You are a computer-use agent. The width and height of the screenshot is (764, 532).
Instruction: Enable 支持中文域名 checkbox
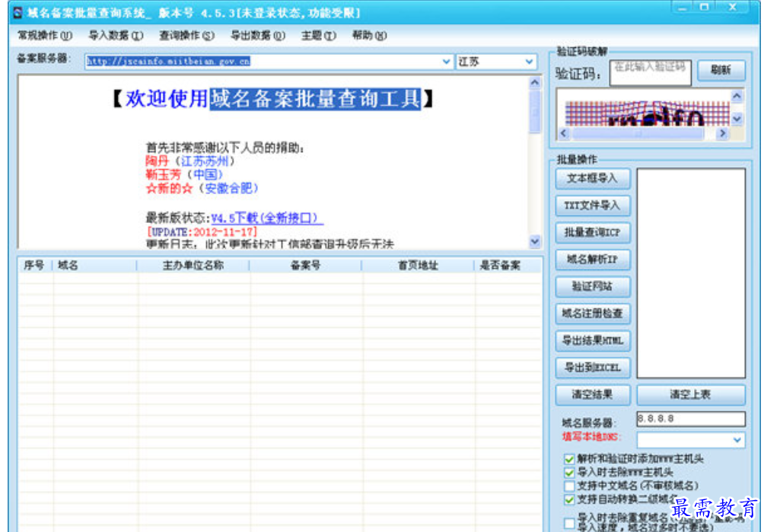pyautogui.click(x=569, y=486)
